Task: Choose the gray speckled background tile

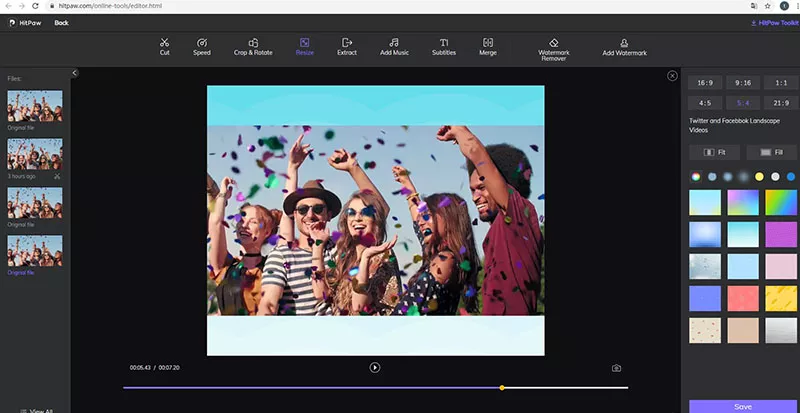Action: click(x=705, y=266)
